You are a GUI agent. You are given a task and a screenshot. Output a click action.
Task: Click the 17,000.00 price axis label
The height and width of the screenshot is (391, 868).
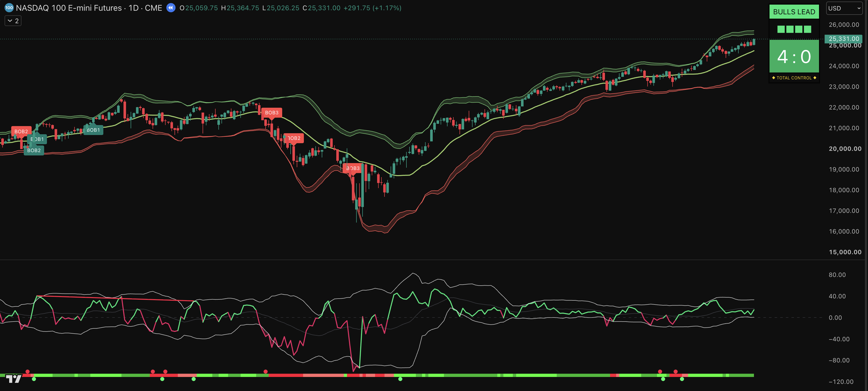pyautogui.click(x=844, y=211)
